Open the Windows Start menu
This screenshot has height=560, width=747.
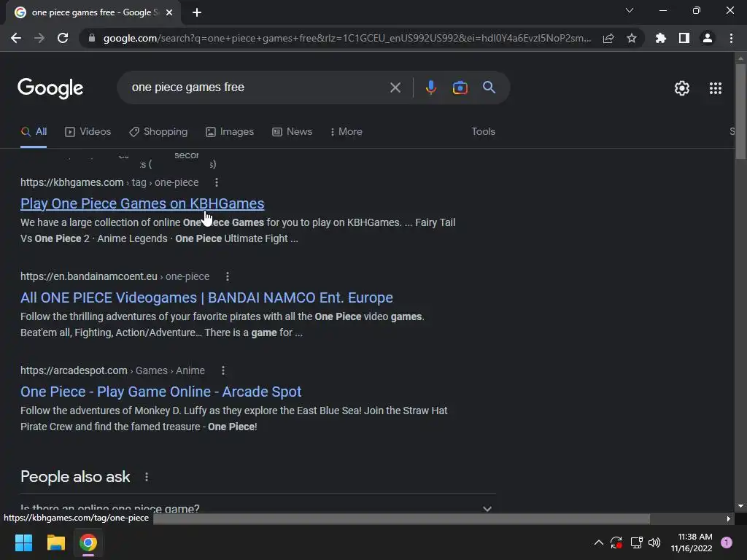[x=23, y=542]
